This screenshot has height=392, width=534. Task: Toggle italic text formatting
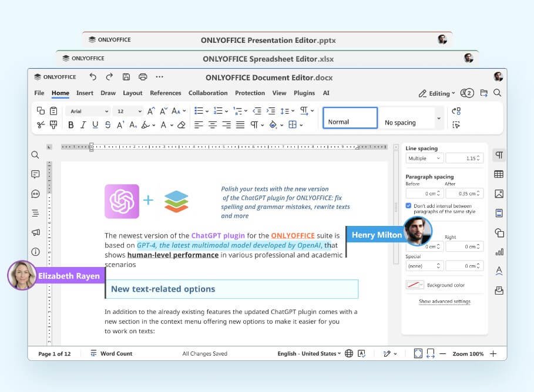coord(83,125)
